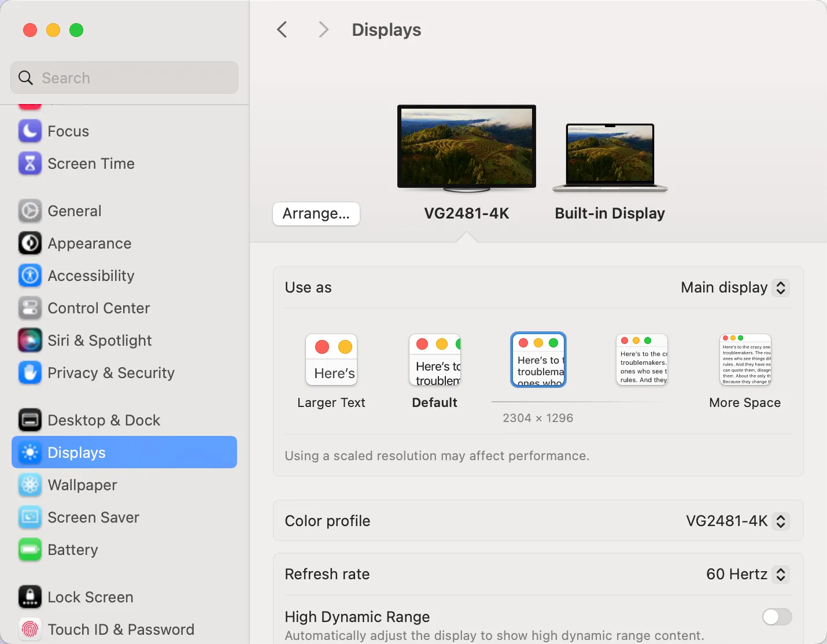The width and height of the screenshot is (827, 644).
Task: Choose the More Space resolution option
Action: (745, 360)
